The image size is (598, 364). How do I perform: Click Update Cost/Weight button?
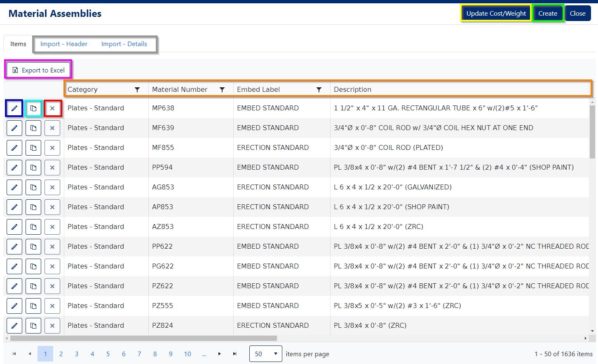(496, 14)
